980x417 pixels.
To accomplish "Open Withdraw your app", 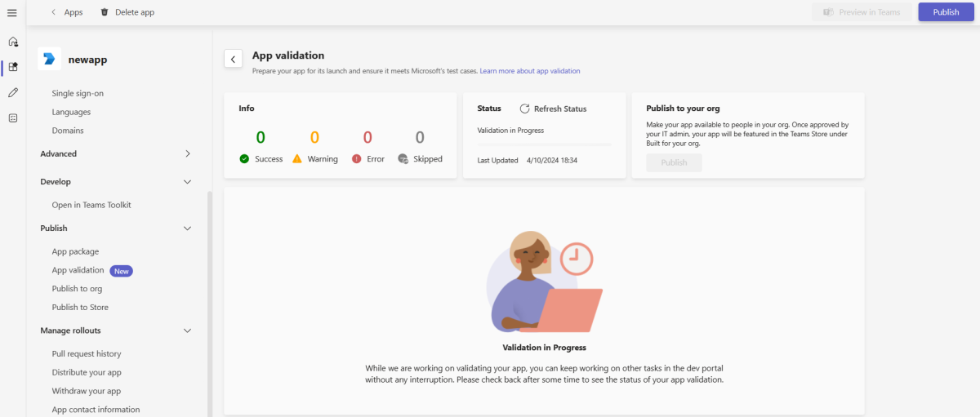I will click(x=86, y=391).
